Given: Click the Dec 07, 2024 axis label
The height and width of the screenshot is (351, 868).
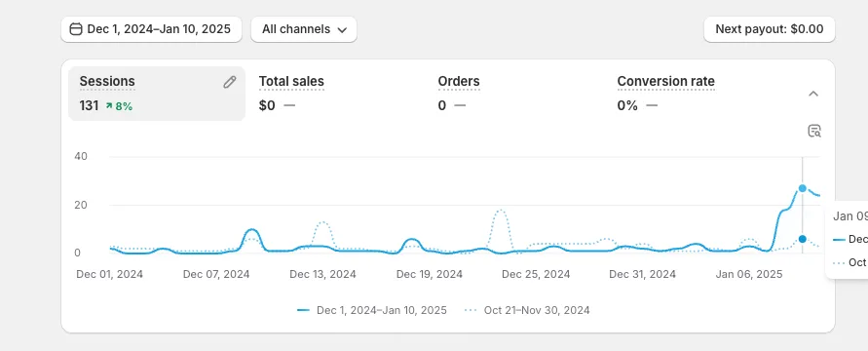Looking at the screenshot, I should point(216,274).
